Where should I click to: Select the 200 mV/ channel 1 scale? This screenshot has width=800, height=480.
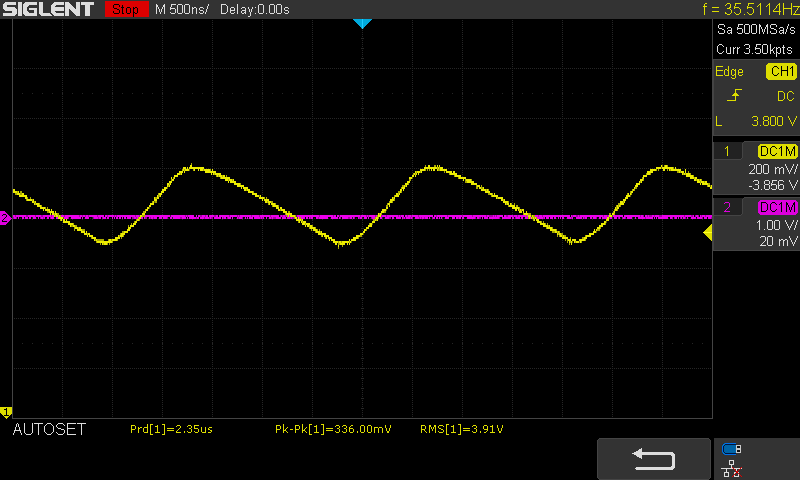(x=772, y=169)
